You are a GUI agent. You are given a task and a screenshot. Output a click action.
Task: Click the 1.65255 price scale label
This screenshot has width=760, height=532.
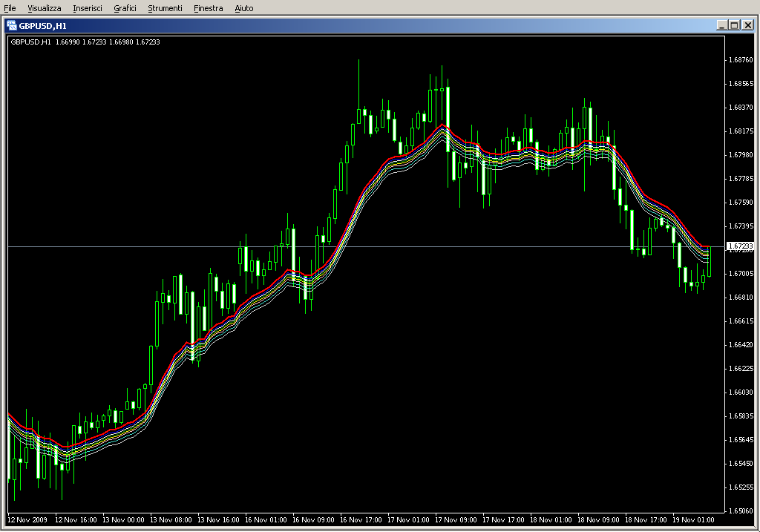[741, 487]
